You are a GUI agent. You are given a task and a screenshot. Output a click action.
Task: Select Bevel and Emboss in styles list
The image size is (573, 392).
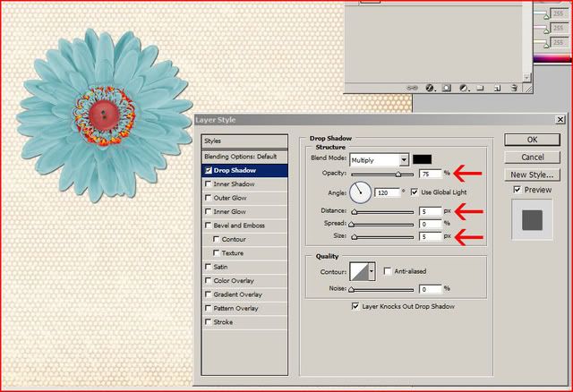[244, 226]
